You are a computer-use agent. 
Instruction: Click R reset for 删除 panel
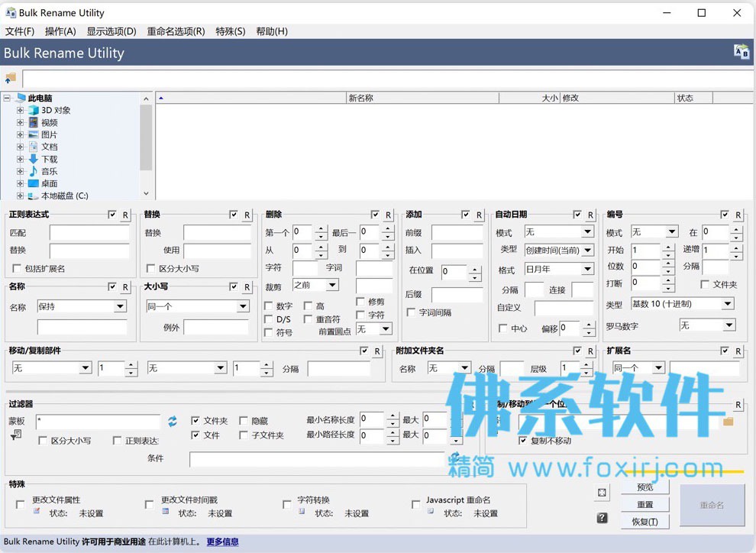388,215
